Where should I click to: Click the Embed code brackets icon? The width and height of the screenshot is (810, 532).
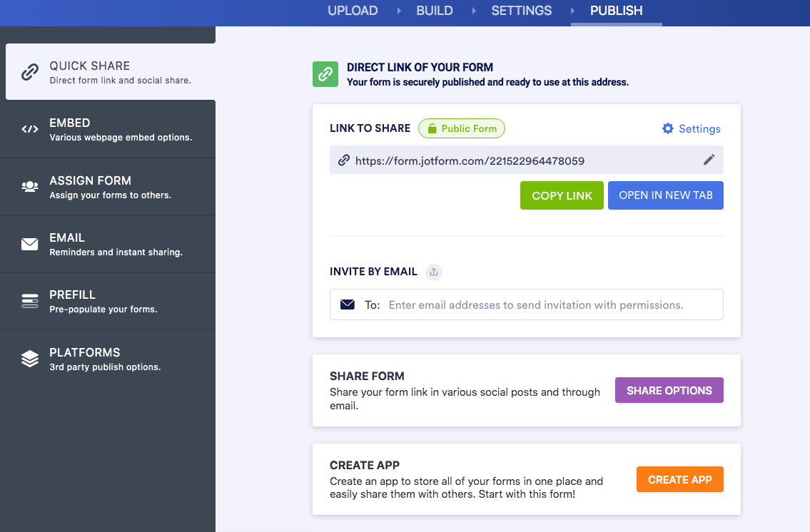[x=29, y=129]
